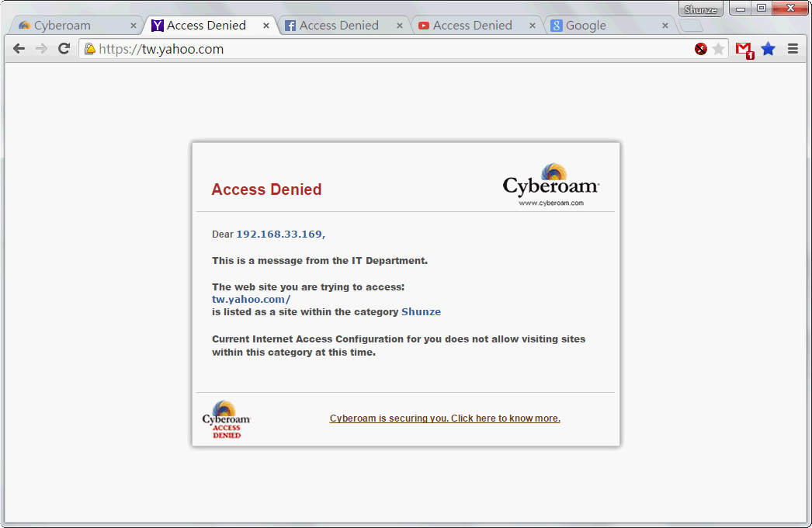
Task: Switch to the Google tab
Action: 610,26
